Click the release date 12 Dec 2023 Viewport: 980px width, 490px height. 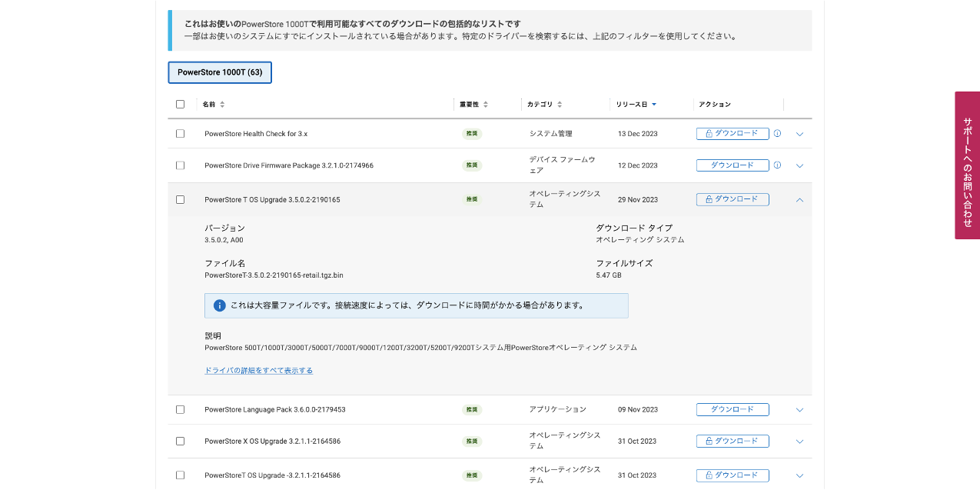tap(638, 165)
